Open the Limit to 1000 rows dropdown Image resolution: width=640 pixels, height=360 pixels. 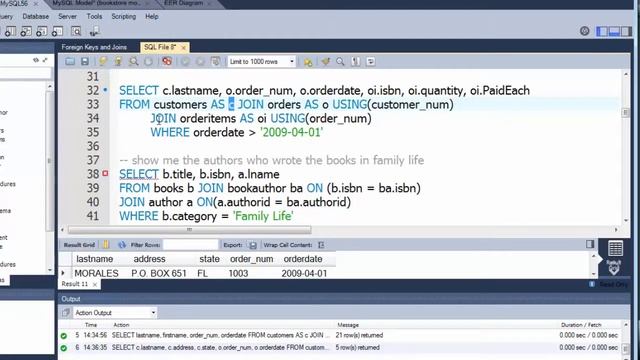tap(262, 62)
